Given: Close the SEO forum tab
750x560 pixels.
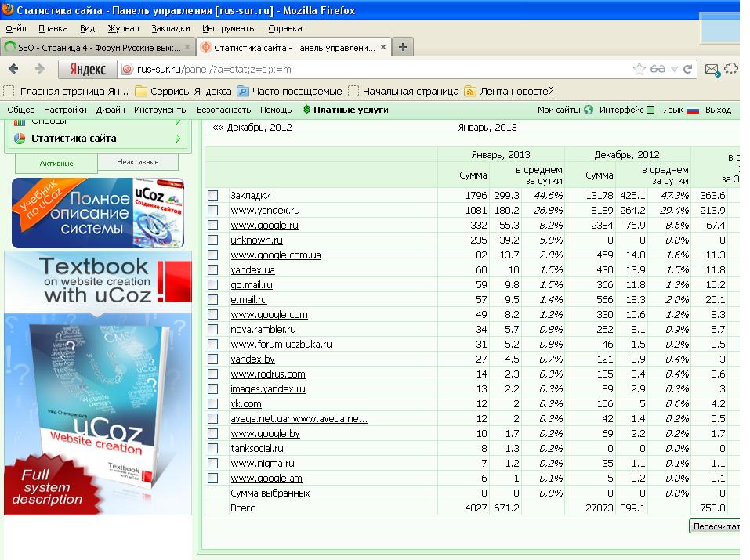Looking at the screenshot, I should [187, 47].
